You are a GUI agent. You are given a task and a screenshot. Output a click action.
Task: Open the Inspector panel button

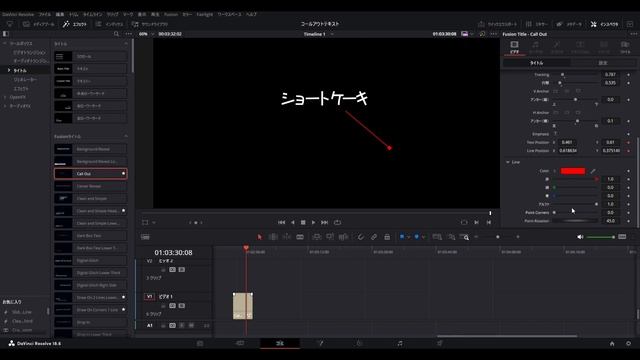[604, 24]
